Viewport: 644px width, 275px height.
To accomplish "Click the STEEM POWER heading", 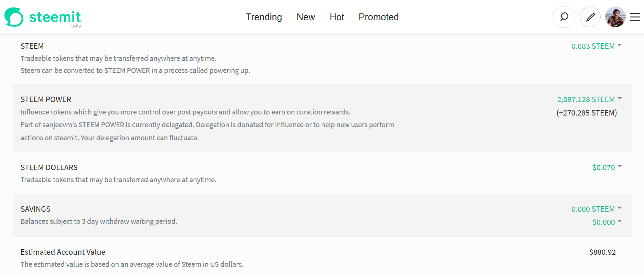I will [x=46, y=99].
